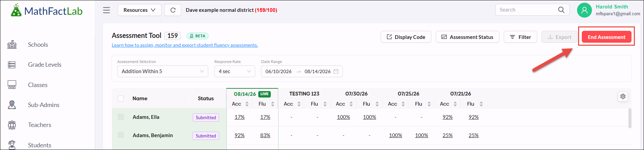This screenshot has width=644, height=150.
Task: Sort 07/25/26 Acc column arrows
Action: pos(403,104)
